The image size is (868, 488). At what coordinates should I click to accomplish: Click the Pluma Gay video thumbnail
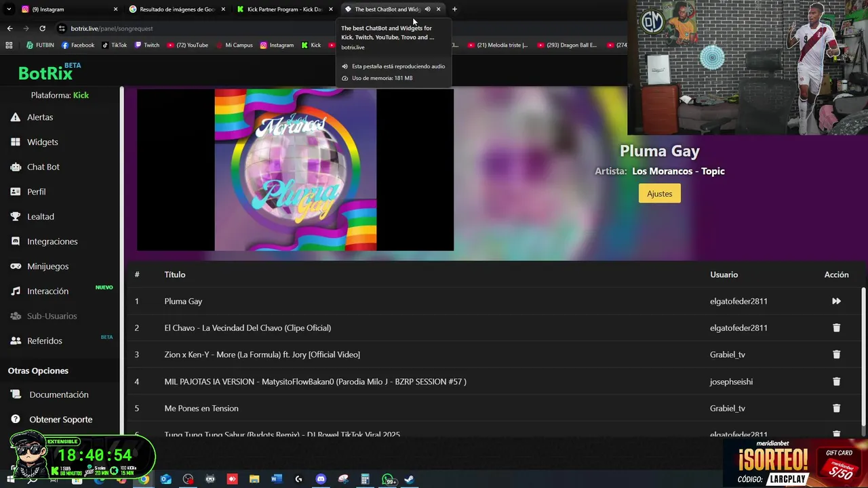coord(295,169)
